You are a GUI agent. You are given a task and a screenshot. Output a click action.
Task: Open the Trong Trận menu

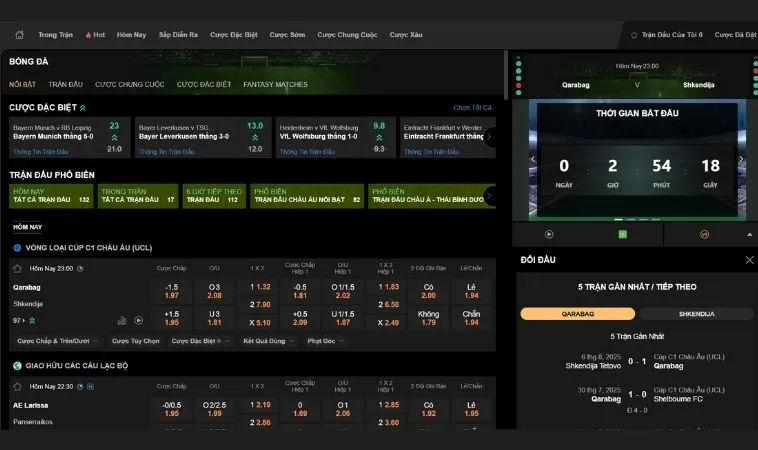[56, 35]
